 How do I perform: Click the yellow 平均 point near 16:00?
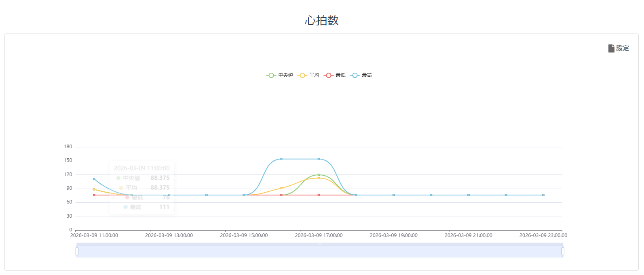pyautogui.click(x=281, y=188)
